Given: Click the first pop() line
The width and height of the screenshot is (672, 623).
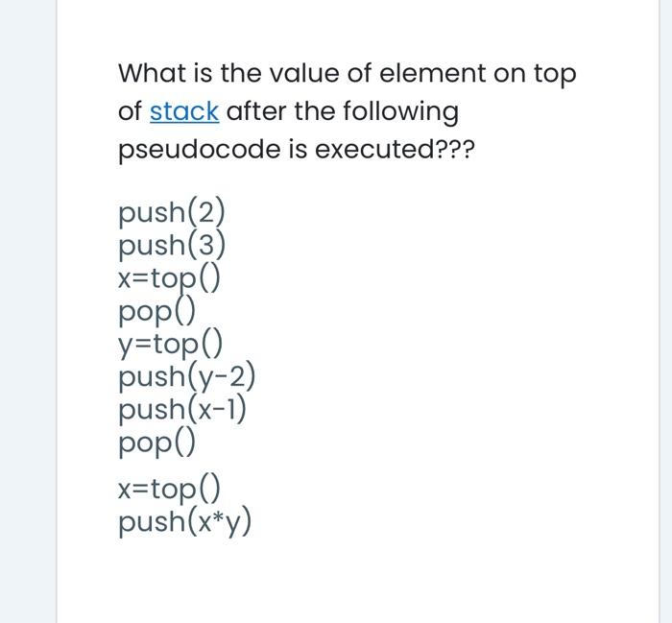Looking at the screenshot, I should (x=156, y=312).
